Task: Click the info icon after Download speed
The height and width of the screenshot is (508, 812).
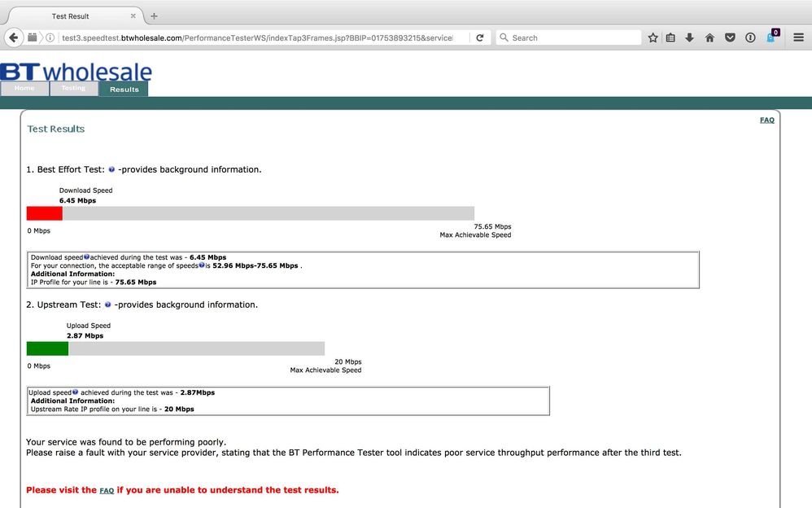Action: (x=86, y=256)
